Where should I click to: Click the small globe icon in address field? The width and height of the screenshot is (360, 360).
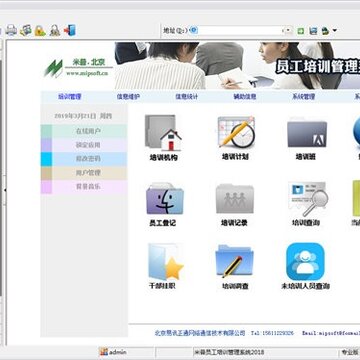pyautogui.click(x=194, y=31)
